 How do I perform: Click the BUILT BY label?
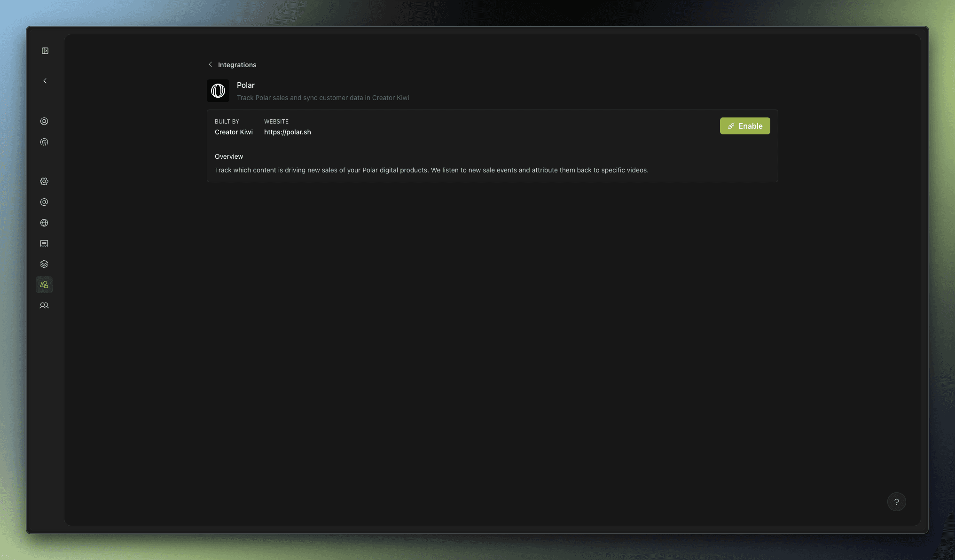coord(227,122)
